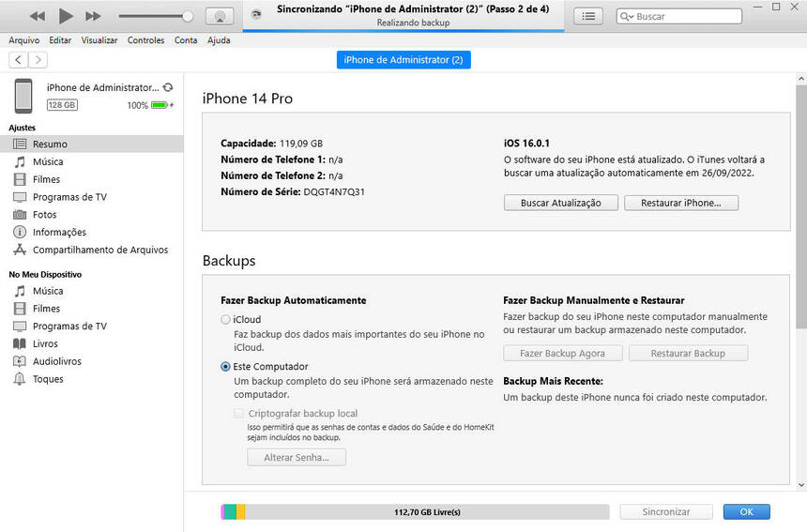Click the Sincronizar button

tap(666, 512)
